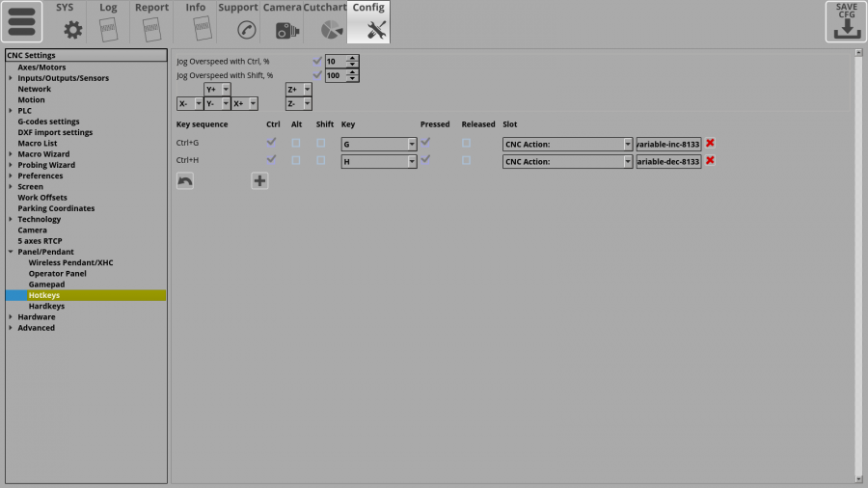Click the variable-inc-8133 input field

668,144
